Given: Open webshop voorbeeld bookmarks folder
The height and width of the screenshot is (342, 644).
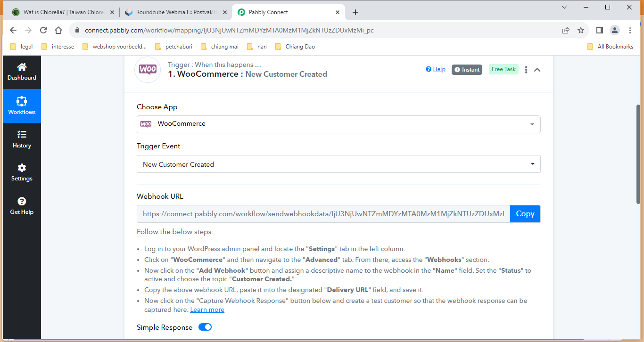Looking at the screenshot, I should [x=115, y=47].
